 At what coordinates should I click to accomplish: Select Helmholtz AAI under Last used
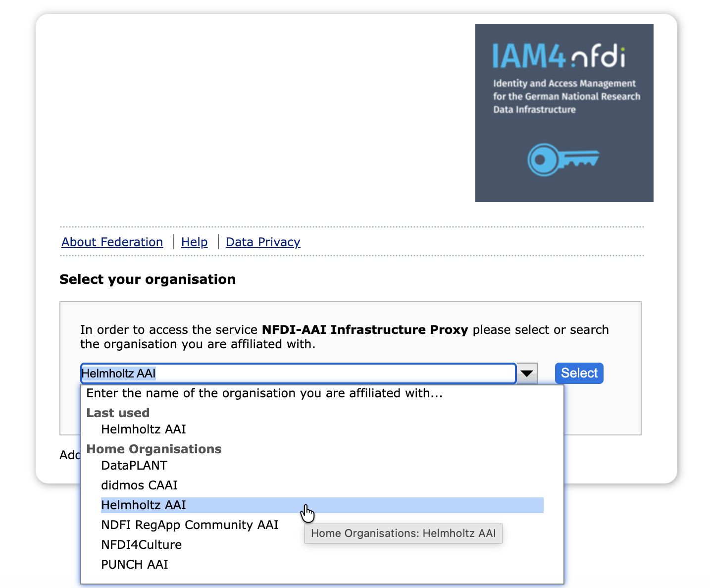click(143, 429)
